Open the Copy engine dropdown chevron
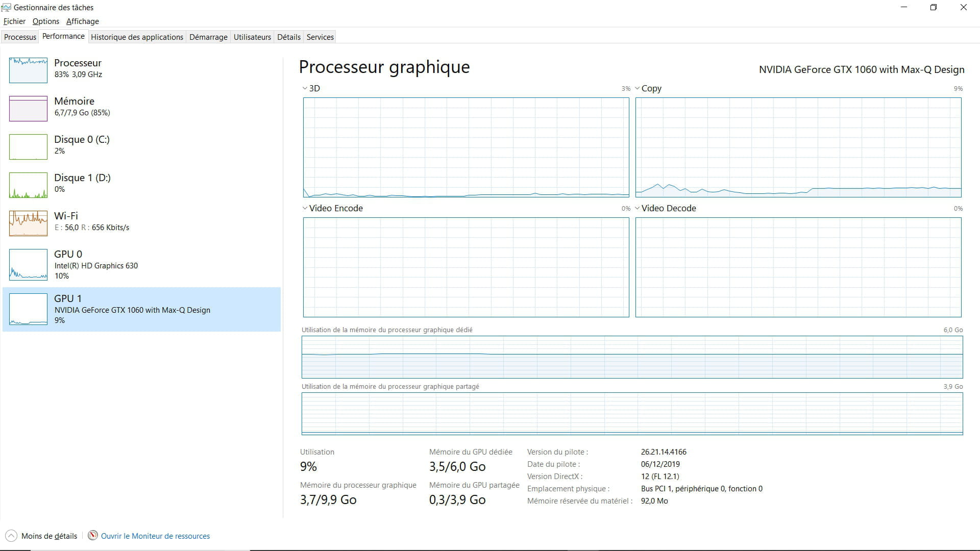980x551 pixels. coord(637,88)
